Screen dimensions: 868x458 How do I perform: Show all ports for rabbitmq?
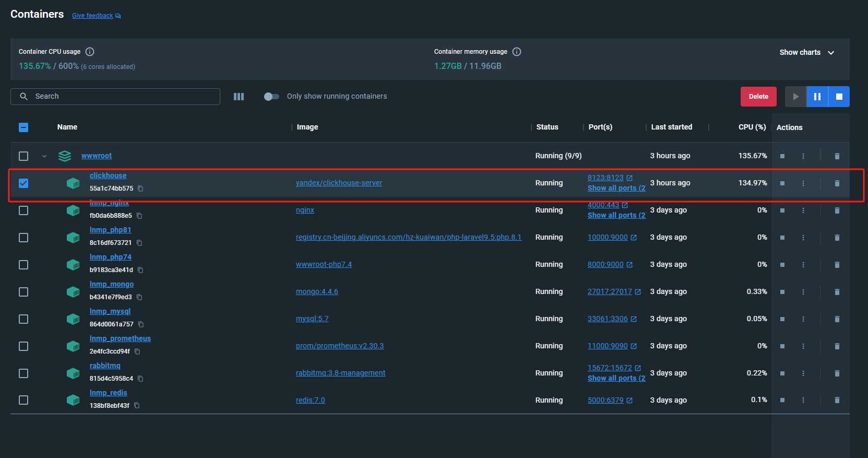coord(616,379)
